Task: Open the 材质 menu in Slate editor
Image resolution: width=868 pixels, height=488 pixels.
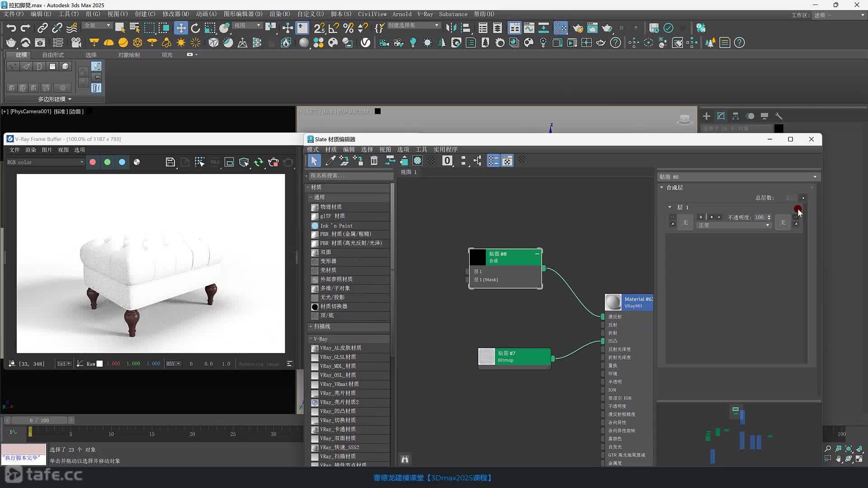Action: tap(331, 150)
